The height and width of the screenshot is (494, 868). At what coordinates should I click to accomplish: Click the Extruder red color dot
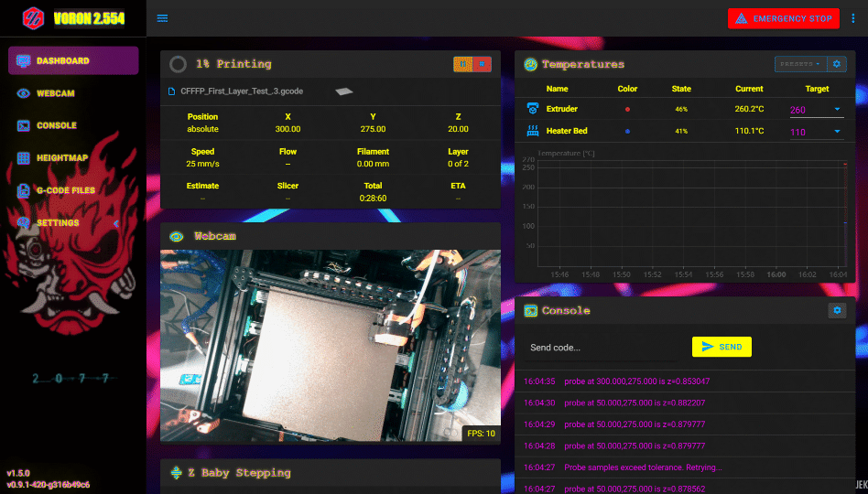[627, 110]
